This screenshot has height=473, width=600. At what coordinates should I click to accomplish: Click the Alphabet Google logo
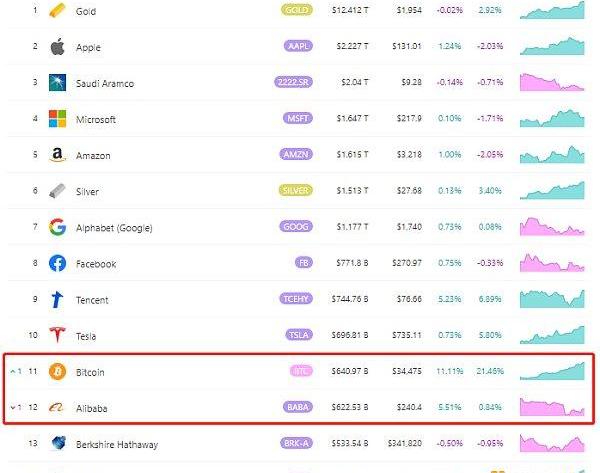click(57, 227)
